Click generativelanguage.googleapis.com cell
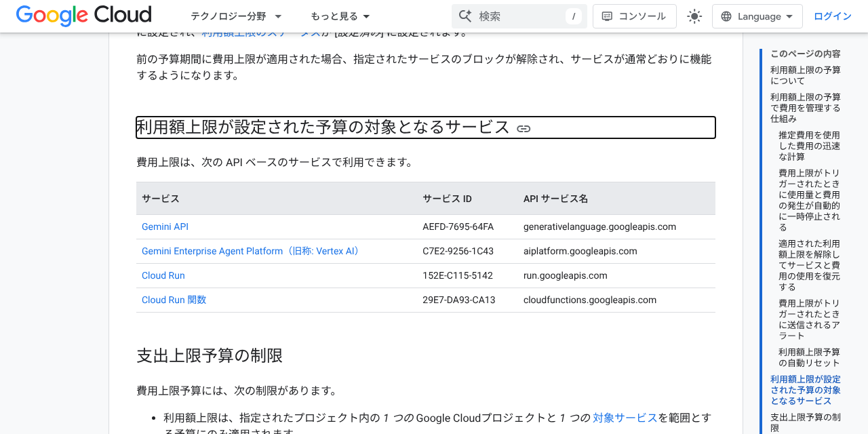This screenshot has height=434, width=868. coord(599,226)
